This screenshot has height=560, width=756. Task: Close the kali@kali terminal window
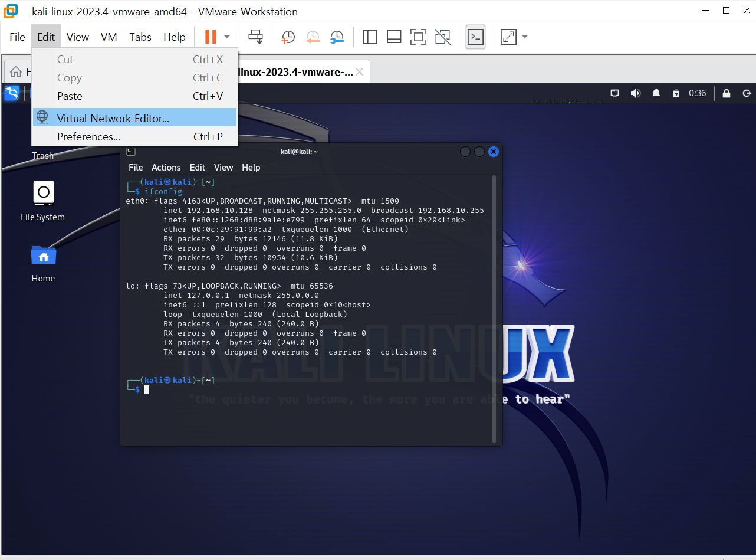point(494,152)
